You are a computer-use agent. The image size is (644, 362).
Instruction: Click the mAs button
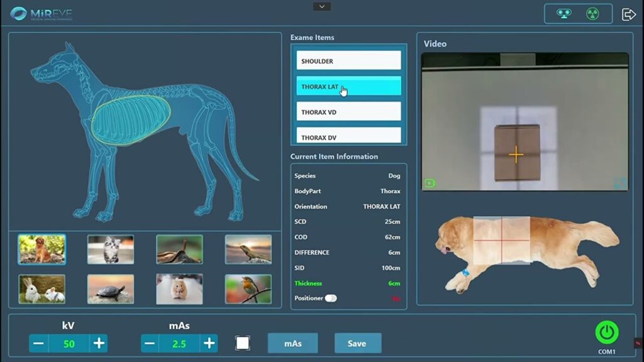[292, 343]
